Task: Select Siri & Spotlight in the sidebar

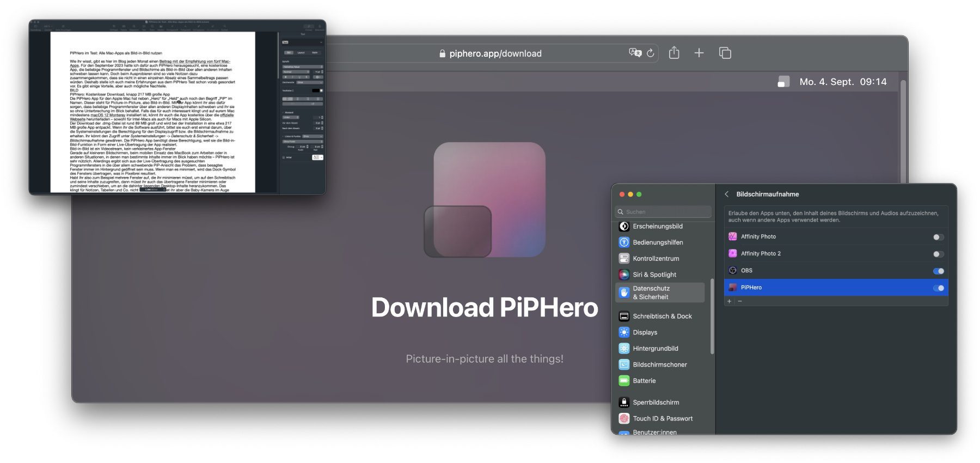Action: pyautogui.click(x=654, y=275)
